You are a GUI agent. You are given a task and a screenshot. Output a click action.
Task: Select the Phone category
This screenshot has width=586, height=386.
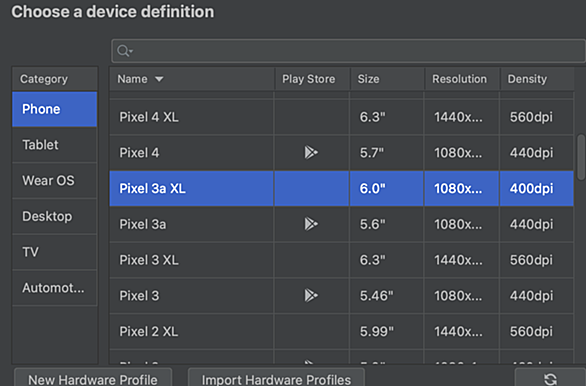point(55,109)
